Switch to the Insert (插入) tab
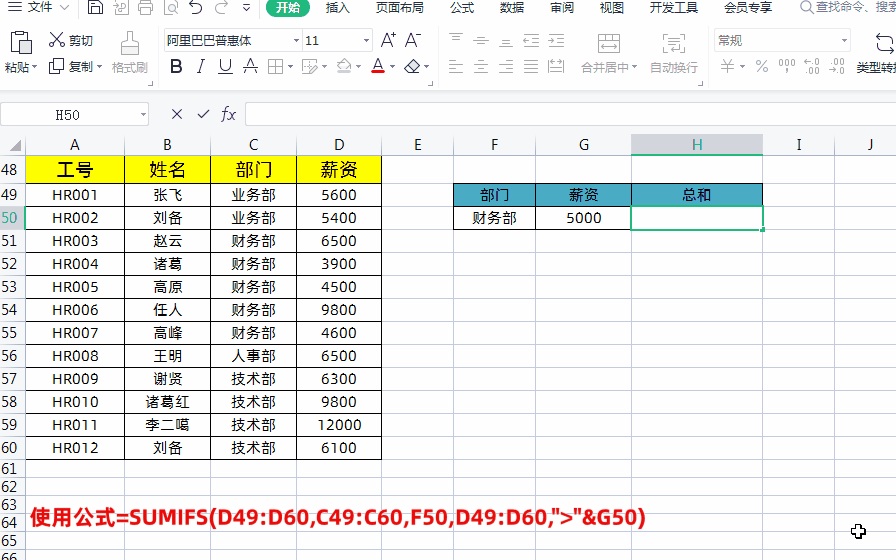 click(x=337, y=7)
